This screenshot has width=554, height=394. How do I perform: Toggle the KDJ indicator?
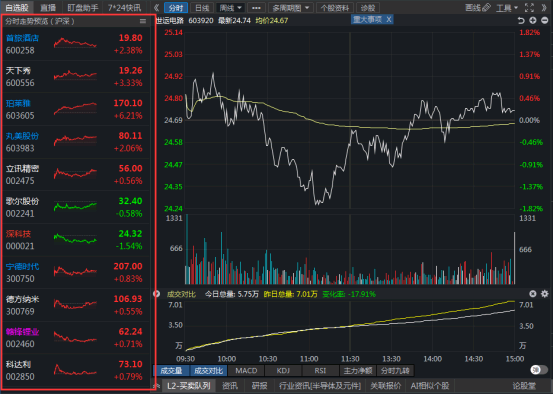click(x=283, y=370)
